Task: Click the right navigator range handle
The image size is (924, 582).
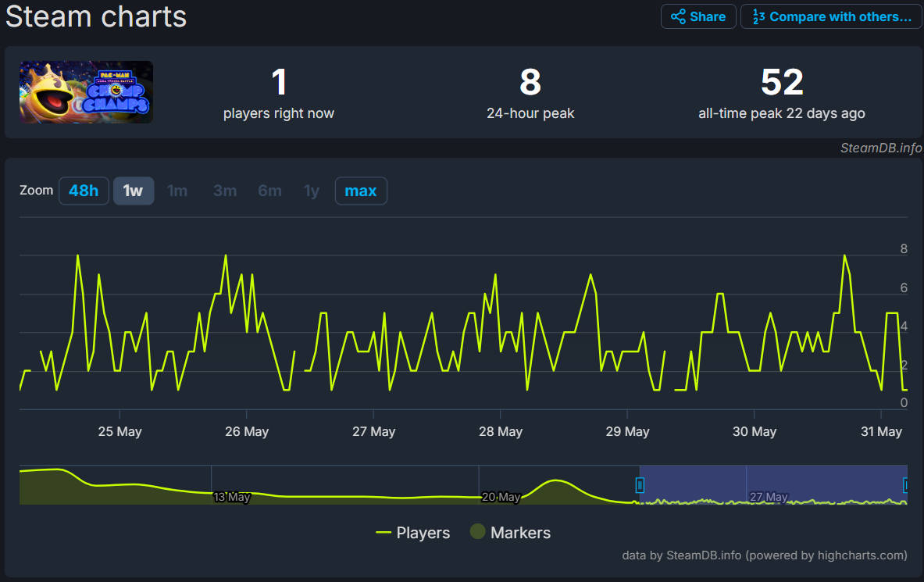Action: click(x=906, y=485)
